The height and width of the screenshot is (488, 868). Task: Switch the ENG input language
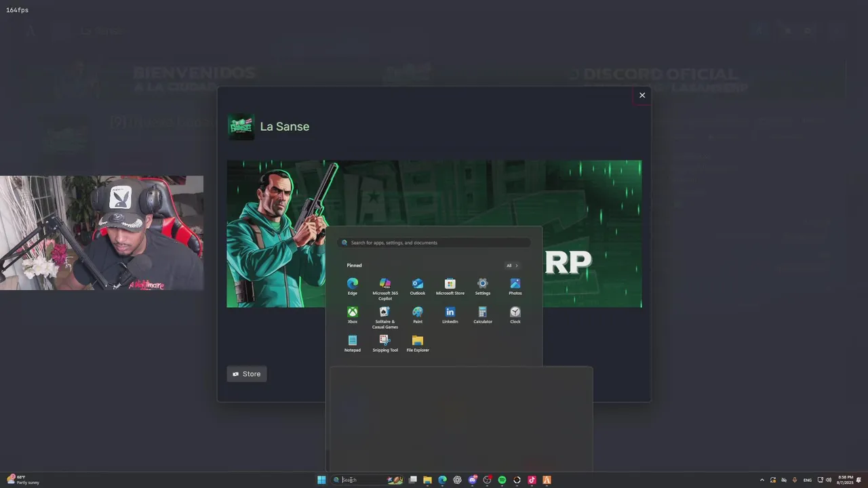(x=808, y=480)
